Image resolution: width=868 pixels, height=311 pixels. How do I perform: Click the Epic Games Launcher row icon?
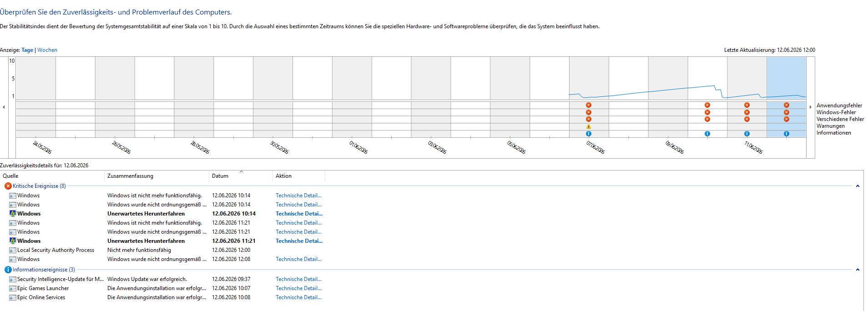pyautogui.click(x=13, y=288)
